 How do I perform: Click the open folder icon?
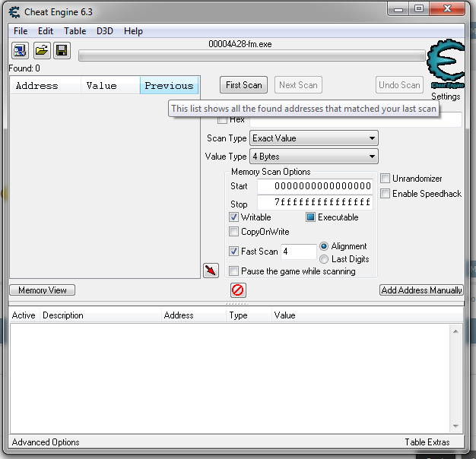(41, 50)
